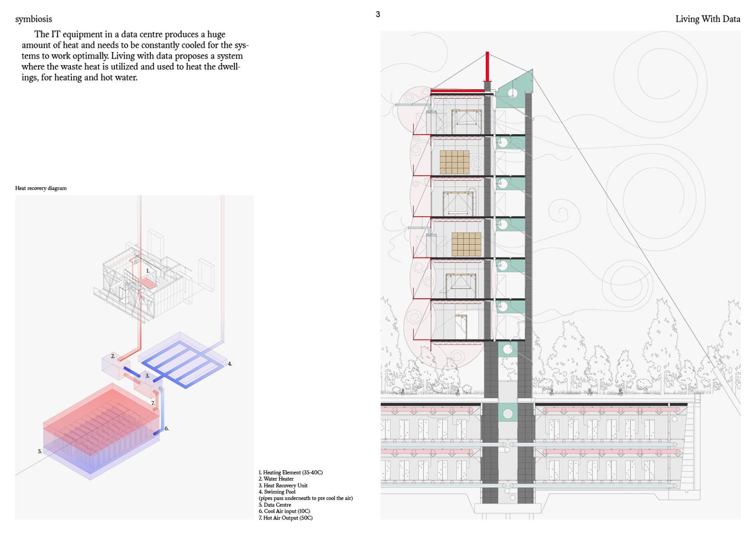Click legend entry "1. Heating Element (35-40C)"

[x=291, y=473]
